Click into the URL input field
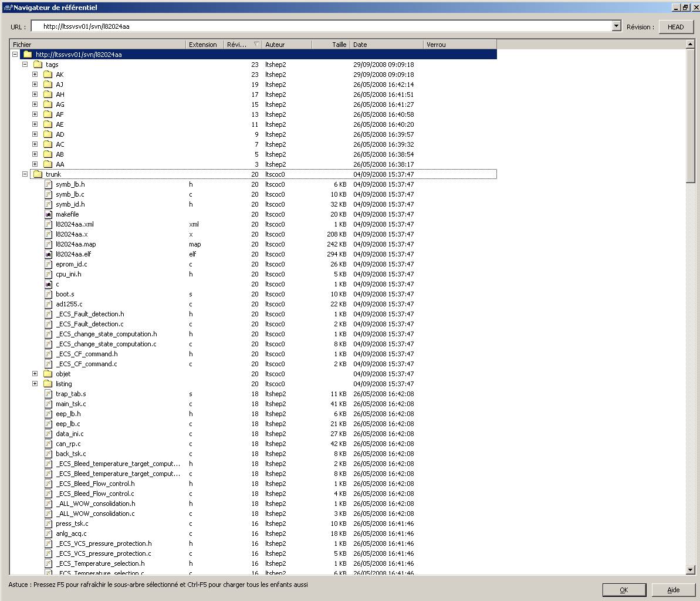This screenshot has height=601, width=700. click(322, 26)
